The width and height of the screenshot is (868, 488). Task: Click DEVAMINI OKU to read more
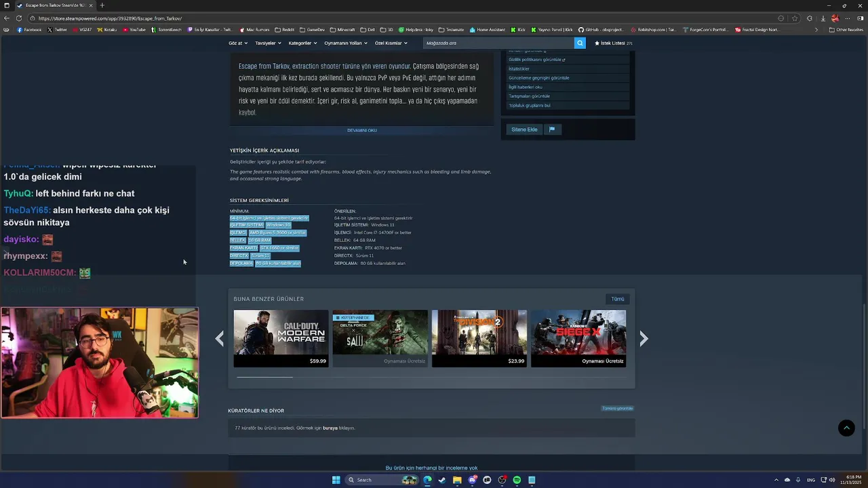(x=362, y=130)
